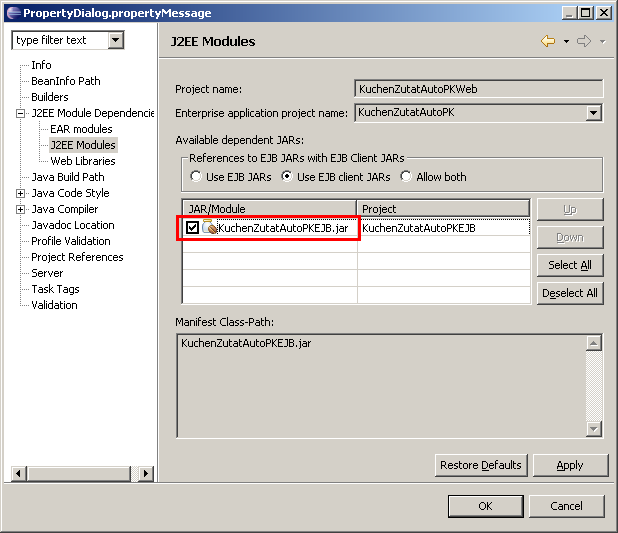Open the back history dropdown arrow
This screenshot has height=533, width=618.
565,42
